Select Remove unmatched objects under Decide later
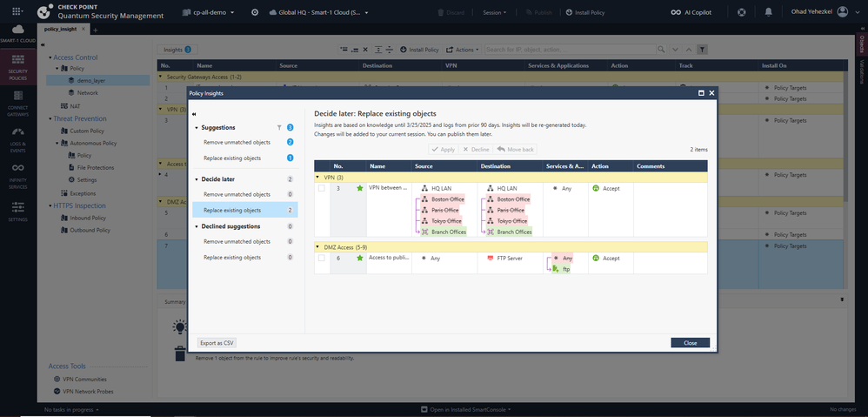This screenshot has height=417, width=868. click(245, 194)
